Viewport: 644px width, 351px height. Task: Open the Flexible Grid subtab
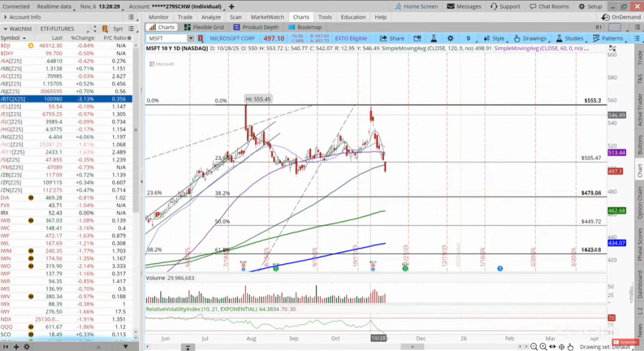204,27
